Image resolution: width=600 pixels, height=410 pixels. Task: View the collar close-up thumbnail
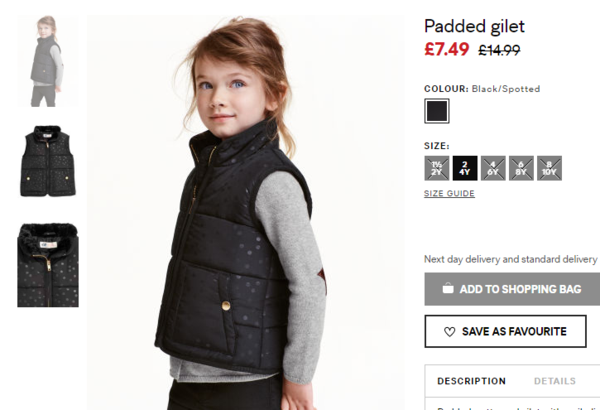pyautogui.click(x=48, y=265)
